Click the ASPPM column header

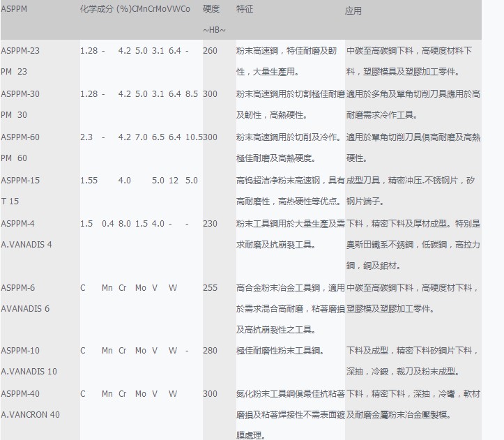click(x=14, y=9)
